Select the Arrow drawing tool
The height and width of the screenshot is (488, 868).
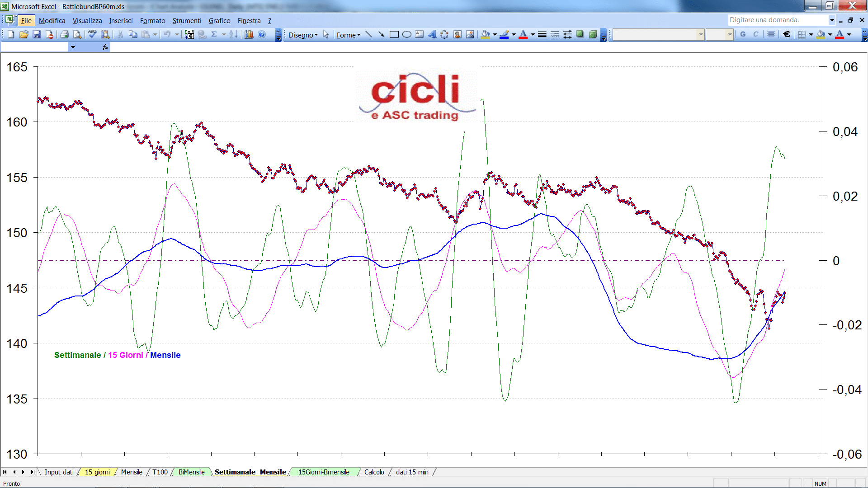point(381,34)
